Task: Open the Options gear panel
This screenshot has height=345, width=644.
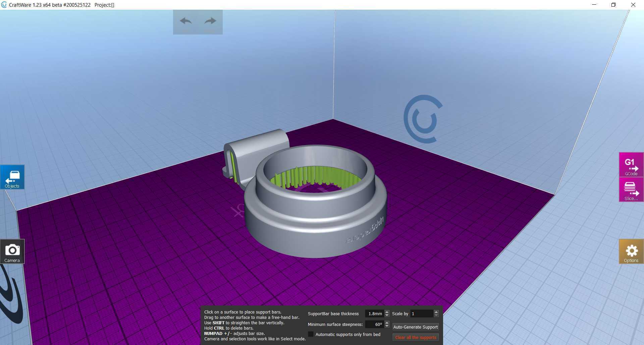Action: click(631, 252)
